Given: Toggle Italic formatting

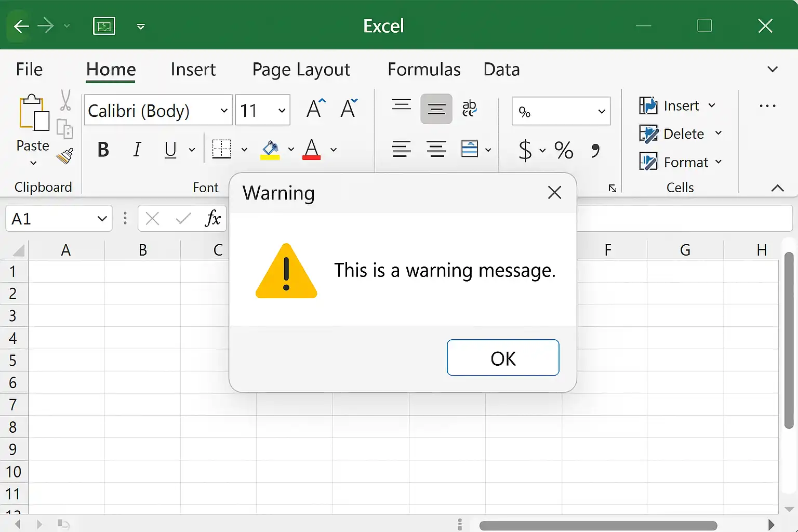Looking at the screenshot, I should 137,150.
